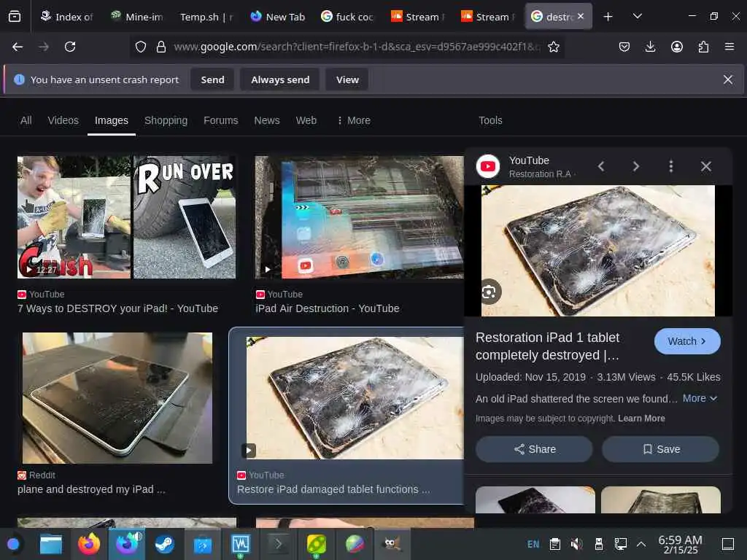Search inside image with Lens icon
Viewport: 747px width, 560px height.
pos(489,292)
